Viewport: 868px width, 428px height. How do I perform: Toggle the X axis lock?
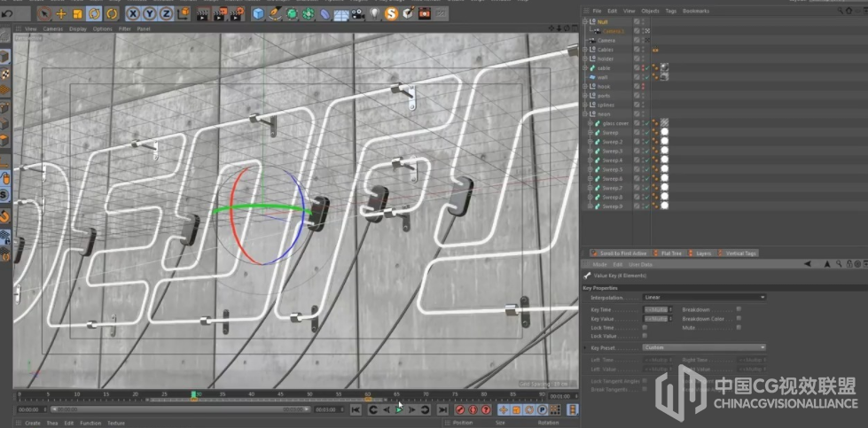133,14
